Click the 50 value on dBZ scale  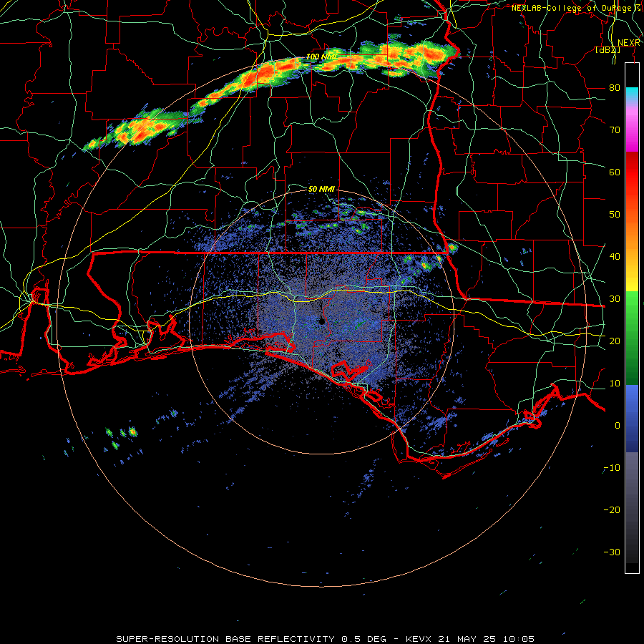[615, 215]
